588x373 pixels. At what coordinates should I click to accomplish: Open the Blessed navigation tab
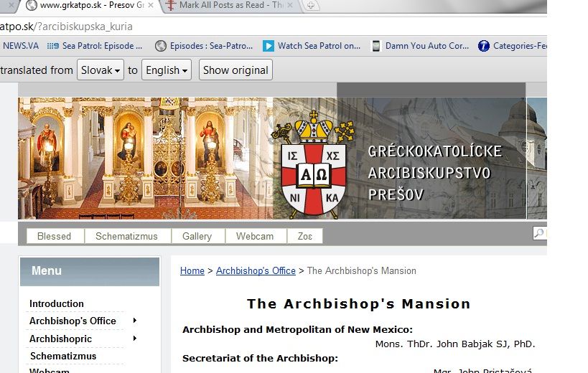pyautogui.click(x=55, y=236)
